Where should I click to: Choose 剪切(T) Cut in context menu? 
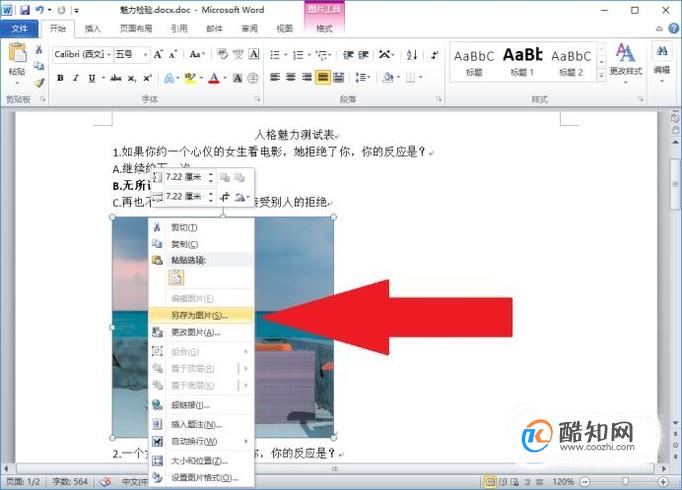[x=201, y=227]
